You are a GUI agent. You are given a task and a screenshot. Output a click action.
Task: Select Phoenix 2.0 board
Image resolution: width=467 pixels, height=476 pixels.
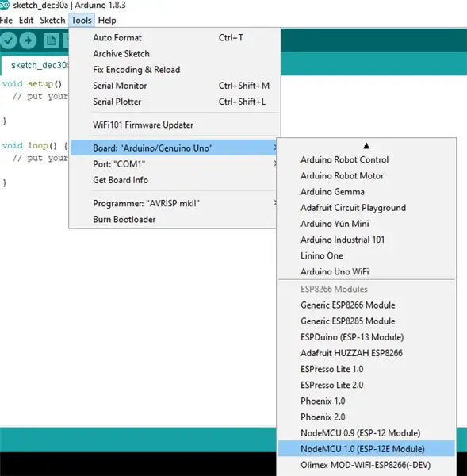366,417
